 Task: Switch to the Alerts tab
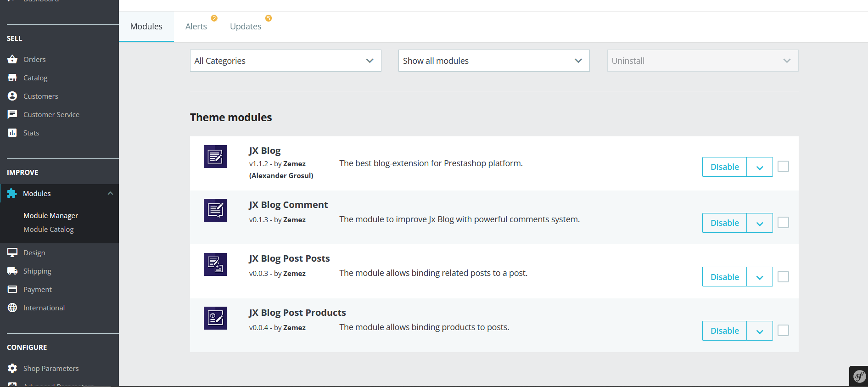pos(196,27)
